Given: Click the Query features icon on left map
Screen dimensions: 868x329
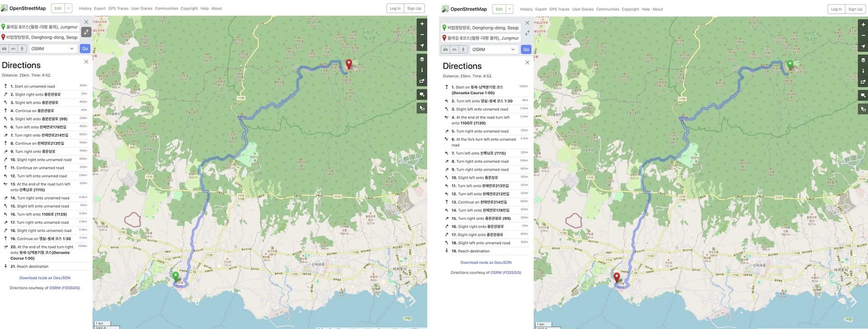Looking at the screenshot, I should tap(422, 108).
